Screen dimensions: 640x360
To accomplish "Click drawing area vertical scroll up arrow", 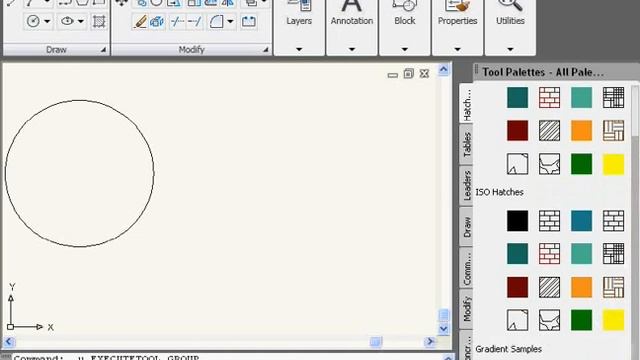I will [x=444, y=70].
